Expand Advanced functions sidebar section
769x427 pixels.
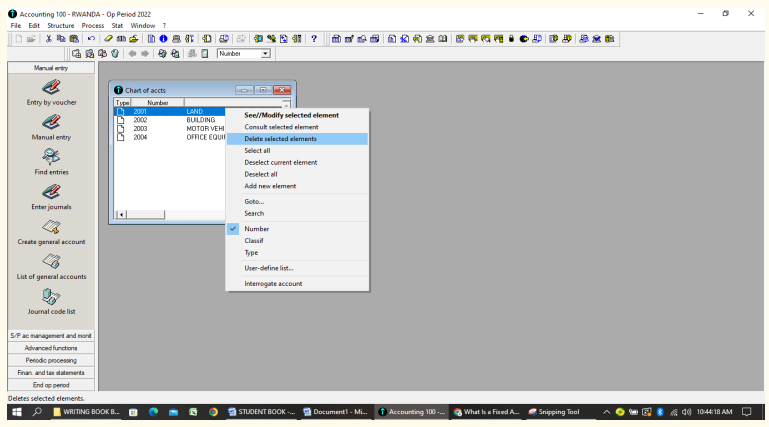tap(51, 348)
